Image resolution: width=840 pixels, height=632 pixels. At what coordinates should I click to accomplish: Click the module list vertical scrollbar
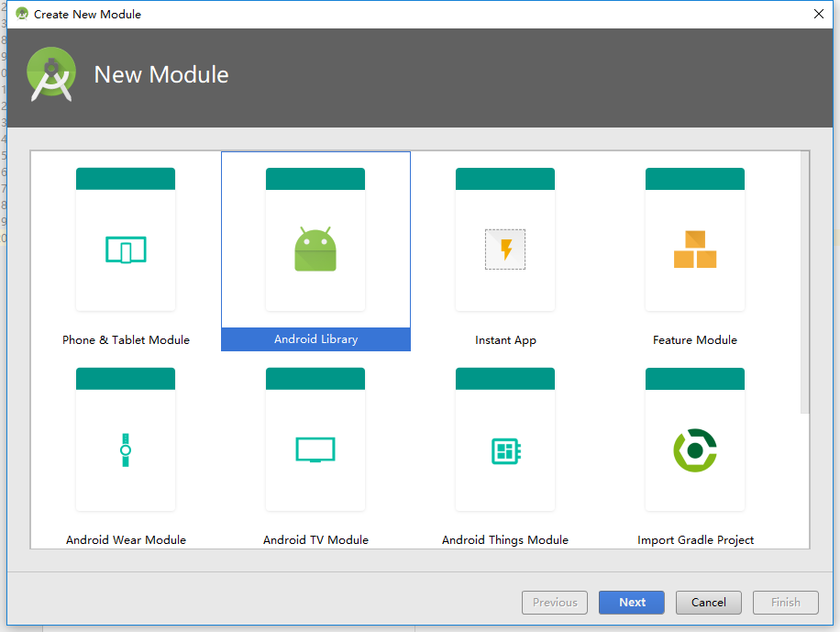click(804, 283)
